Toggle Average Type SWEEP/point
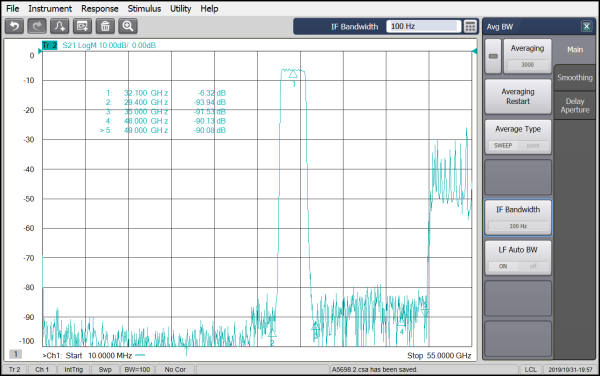The image size is (600, 376). pos(518,137)
